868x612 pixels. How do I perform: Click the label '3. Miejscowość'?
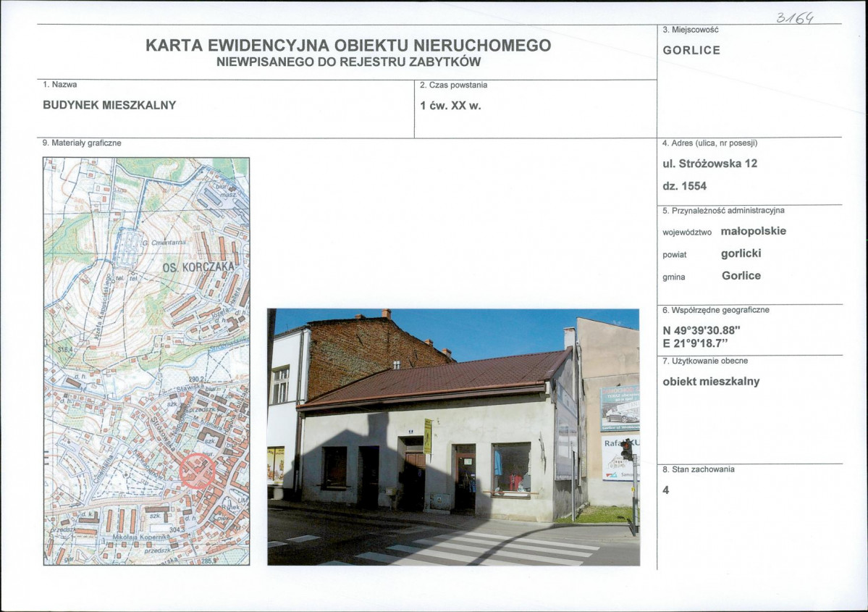click(x=691, y=30)
